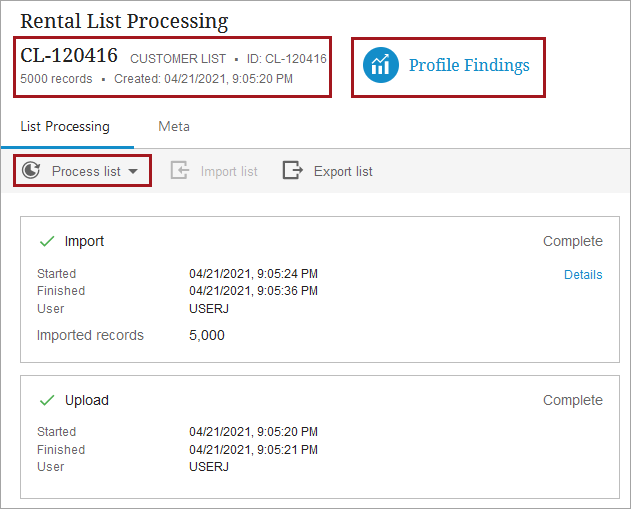
Task: Click the Process list button label
Action: pyautogui.click(x=86, y=171)
